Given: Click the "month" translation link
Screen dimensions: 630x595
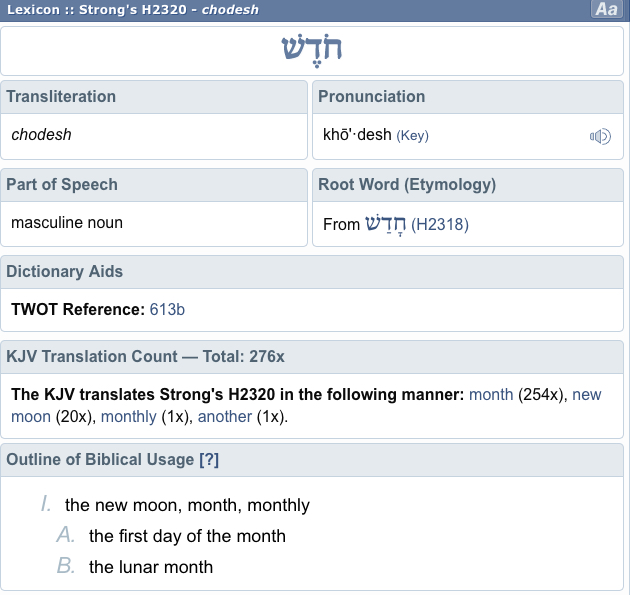Looking at the screenshot, I should pyautogui.click(x=491, y=394).
